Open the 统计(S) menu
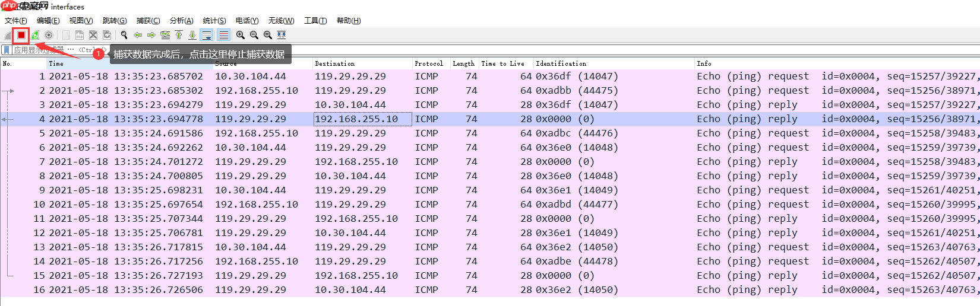This screenshot has height=306, width=980. (214, 21)
